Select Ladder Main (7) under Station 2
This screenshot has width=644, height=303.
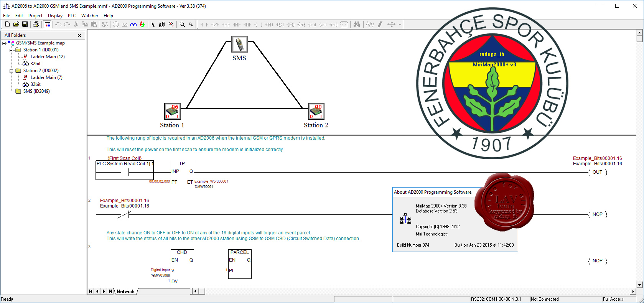[46, 77]
